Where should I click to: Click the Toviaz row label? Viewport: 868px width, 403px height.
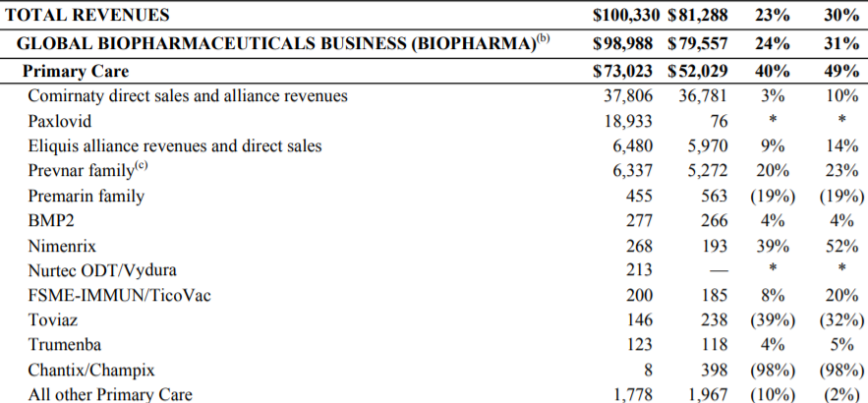53,319
